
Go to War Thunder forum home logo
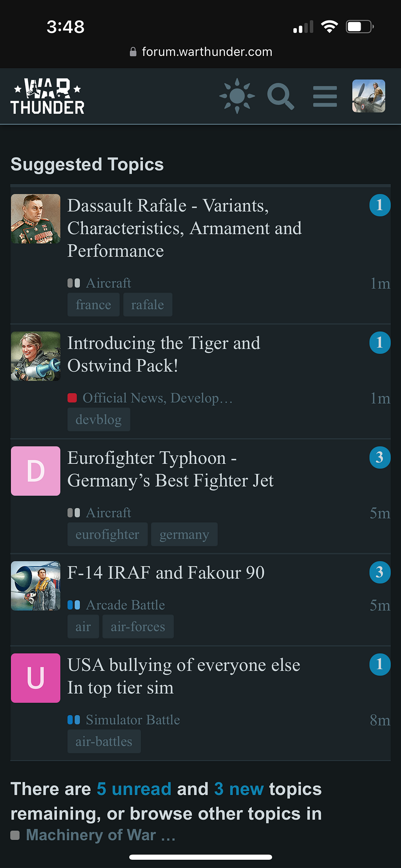pyautogui.click(x=47, y=96)
